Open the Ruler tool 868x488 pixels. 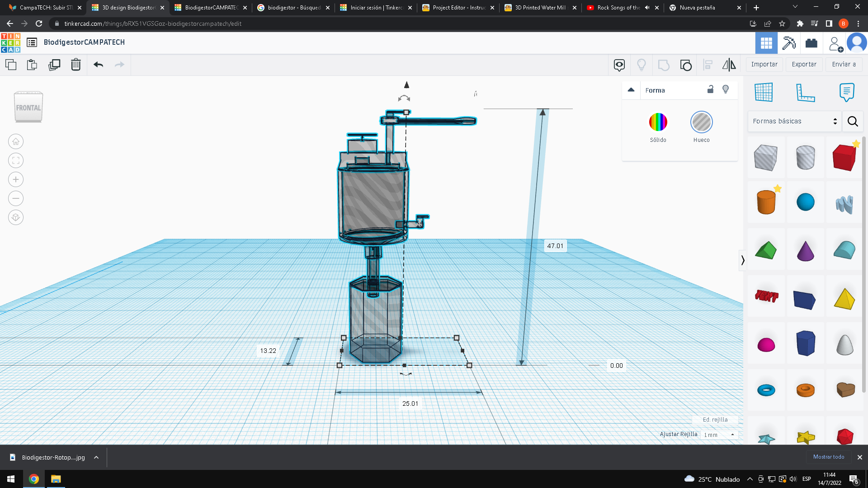805,92
